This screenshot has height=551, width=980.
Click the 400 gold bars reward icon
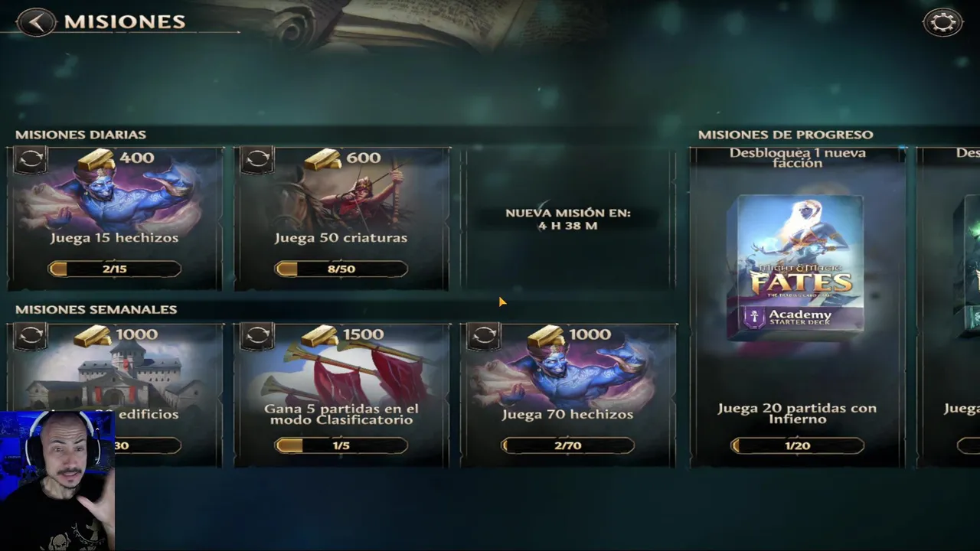point(96,159)
